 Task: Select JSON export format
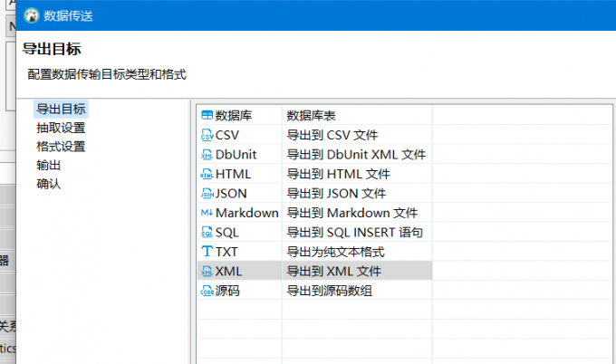click(231, 193)
